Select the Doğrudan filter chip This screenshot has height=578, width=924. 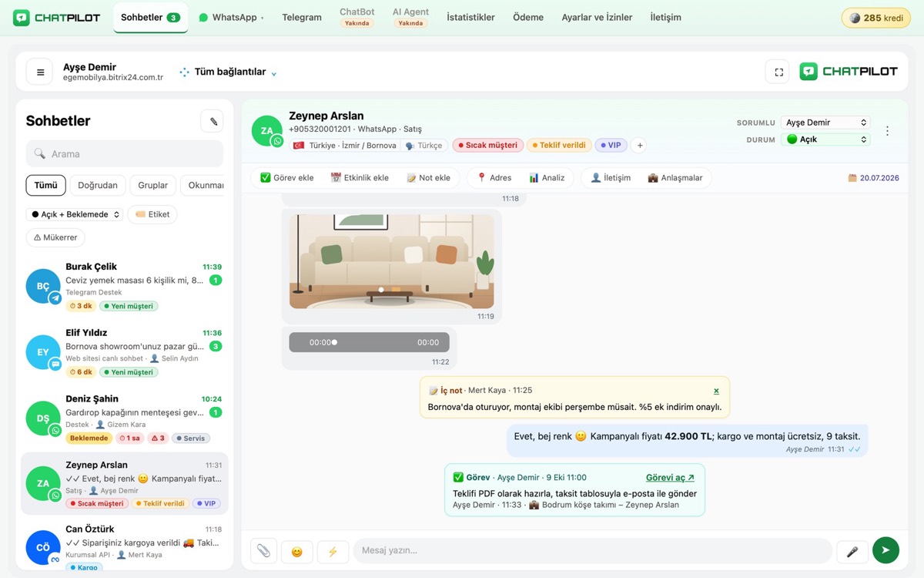[x=98, y=185]
